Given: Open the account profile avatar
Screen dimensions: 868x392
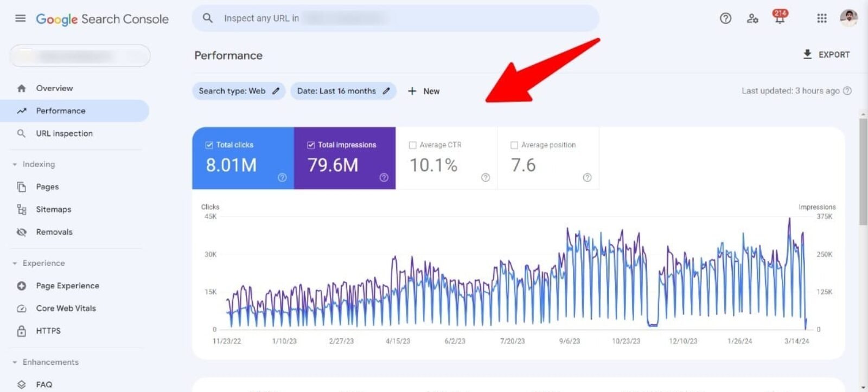Looking at the screenshot, I should (x=849, y=18).
